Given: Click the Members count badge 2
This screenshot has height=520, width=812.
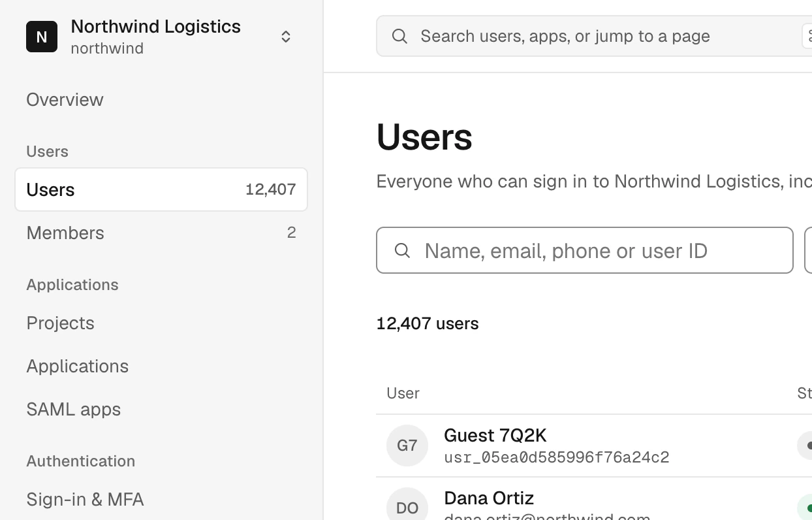Looking at the screenshot, I should (x=292, y=233).
